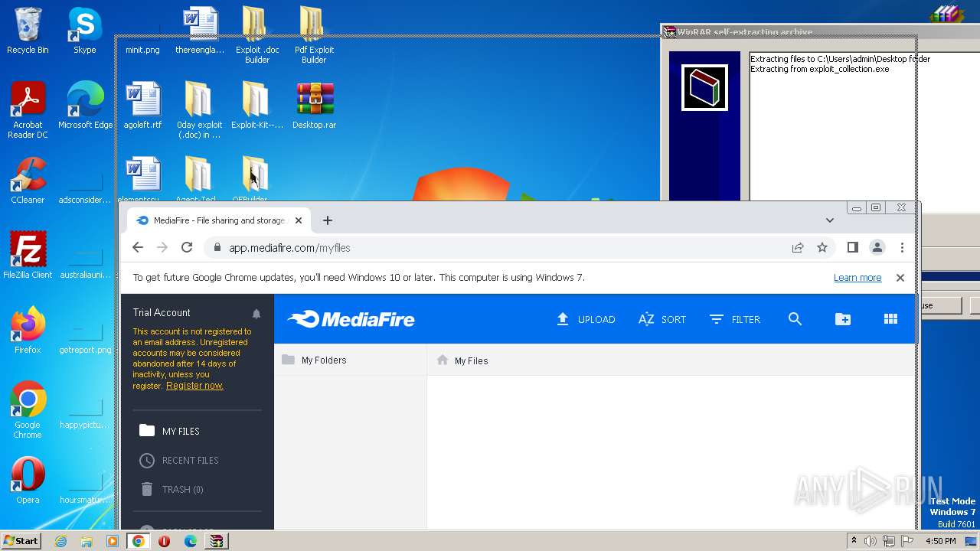Select the MediaFire - File sharing tab
This screenshot has height=551, width=980.
point(218,220)
